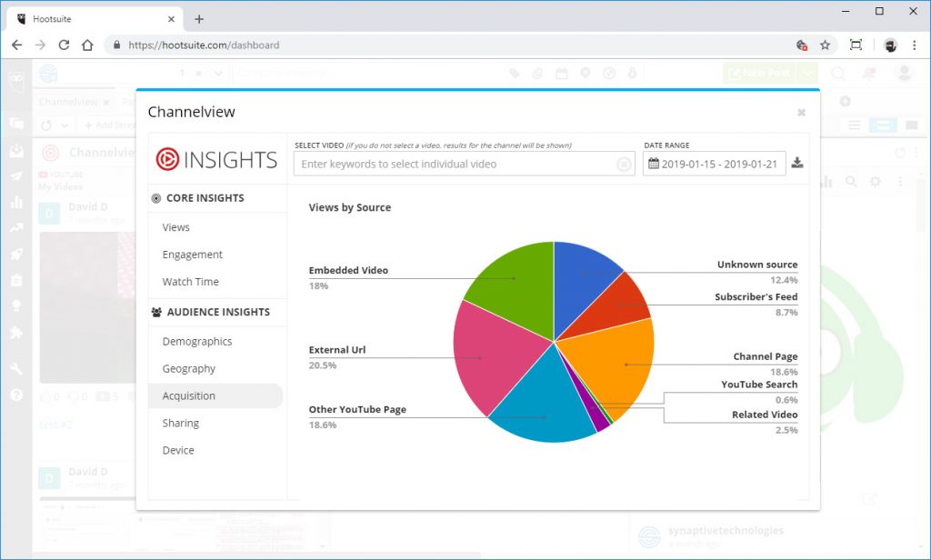Open the New Post dropdown arrow
Image resolution: width=931 pixels, height=560 pixels.
pyautogui.click(x=807, y=73)
